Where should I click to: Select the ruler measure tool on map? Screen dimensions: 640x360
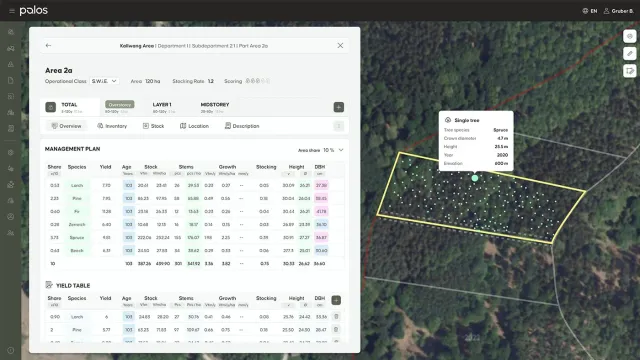[630, 53]
